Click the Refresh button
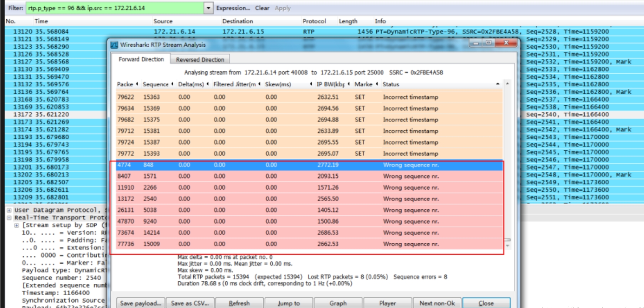 (239, 303)
